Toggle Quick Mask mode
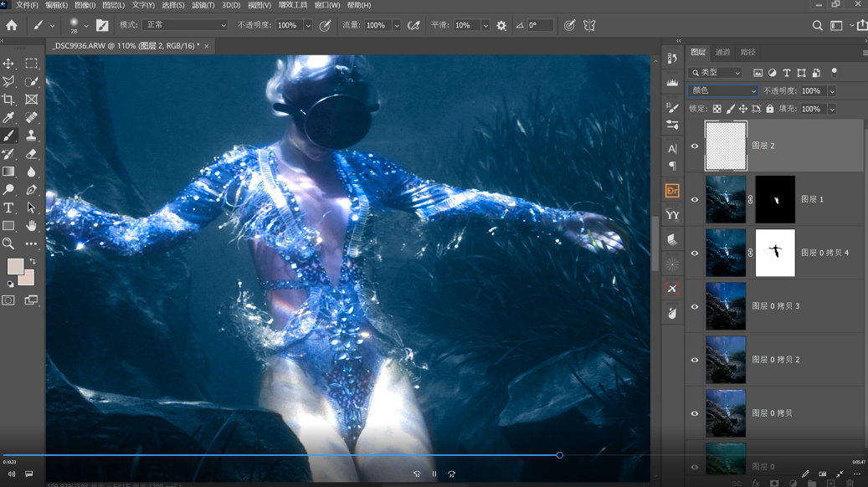The width and height of the screenshot is (868, 487). tap(8, 300)
